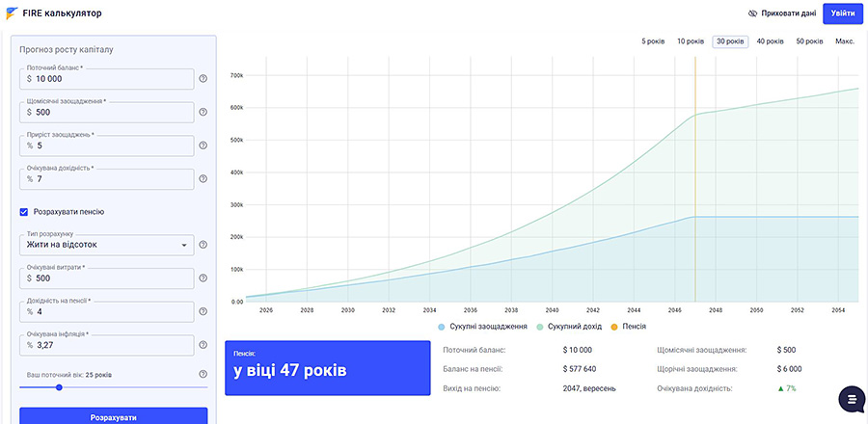
Task: Open the chat widget icon
Action: tap(852, 399)
